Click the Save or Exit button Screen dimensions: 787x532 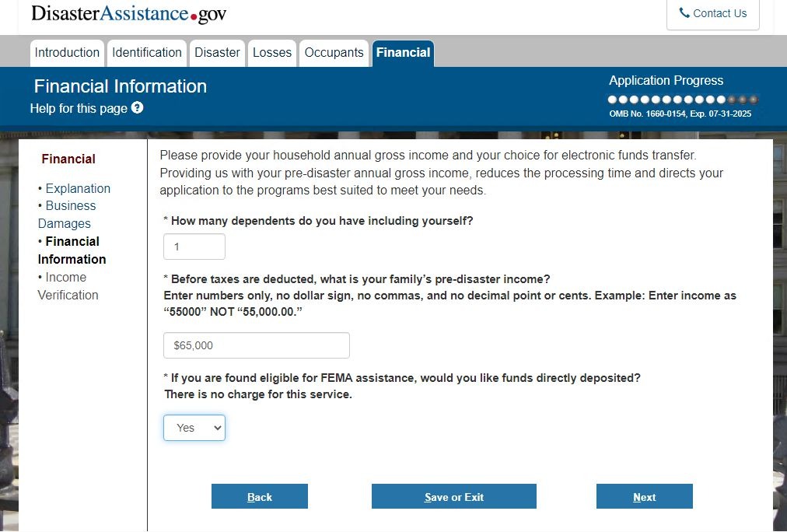coord(454,497)
